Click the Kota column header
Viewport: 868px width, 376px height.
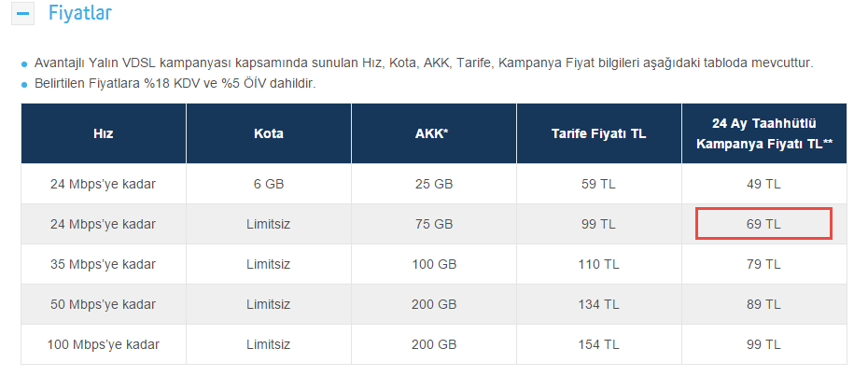269,133
